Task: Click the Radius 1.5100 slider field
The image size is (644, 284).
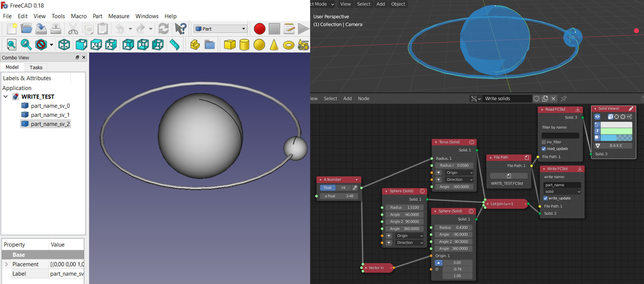Action: coord(404,207)
